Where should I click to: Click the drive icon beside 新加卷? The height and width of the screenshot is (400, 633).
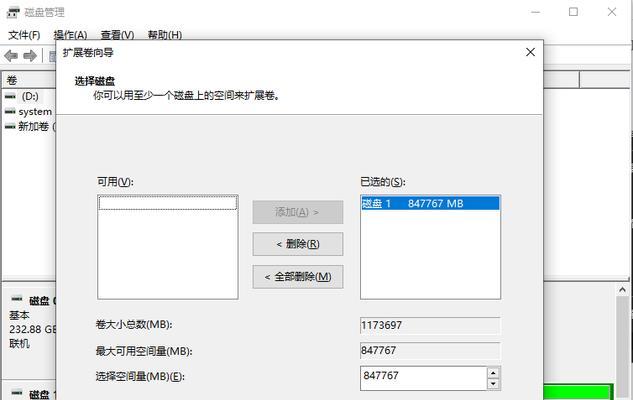coord(10,127)
